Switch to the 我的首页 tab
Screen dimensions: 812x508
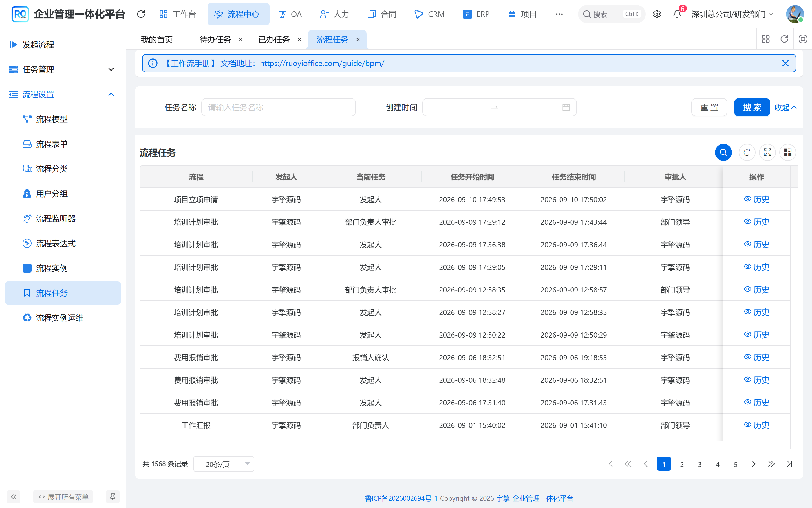point(156,40)
